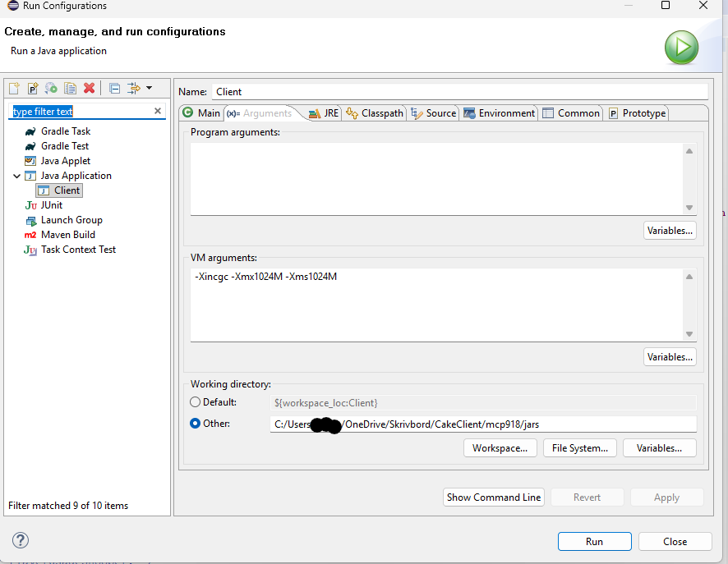Collapse all configurations in the tree

pyautogui.click(x=115, y=88)
